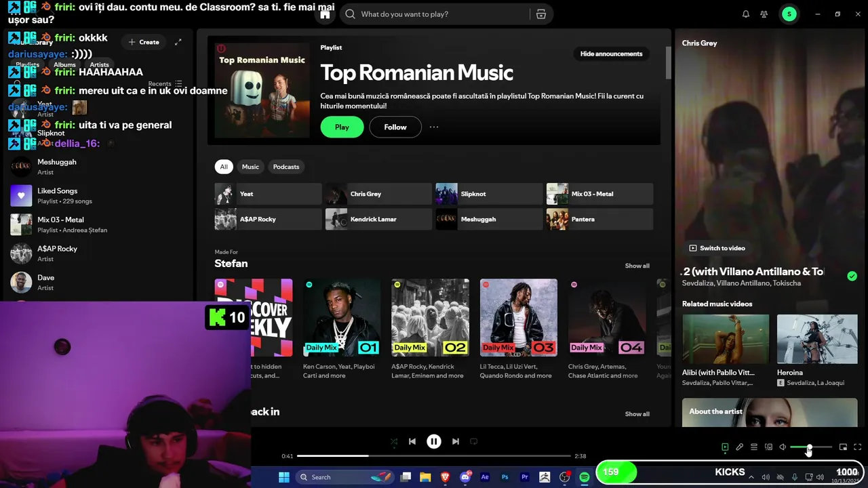This screenshot has height=488, width=868.
Task: Play the Top Romanian Music playlist
Action: coord(342,127)
